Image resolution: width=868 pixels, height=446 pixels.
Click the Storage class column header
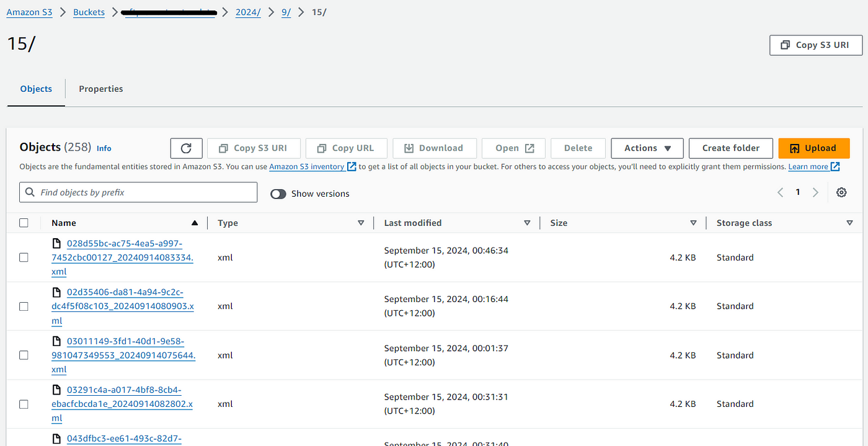pos(745,223)
